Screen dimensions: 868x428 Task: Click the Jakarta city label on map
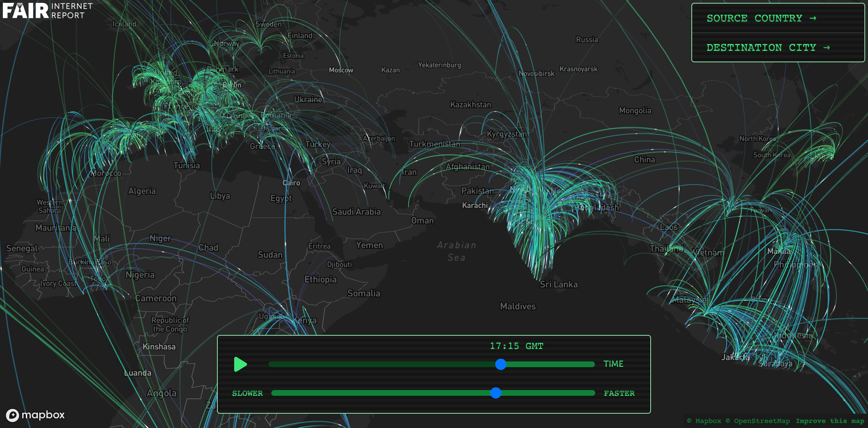click(x=735, y=357)
